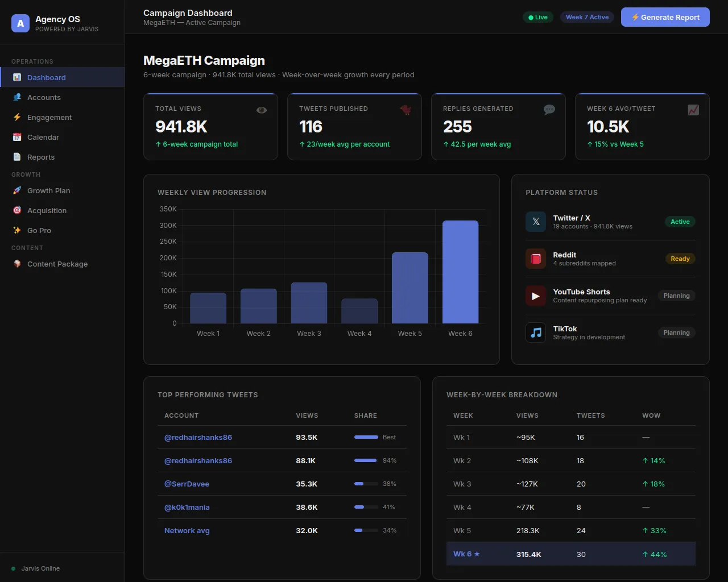The image size is (728, 582).
Task: Click the 34% share progress bar
Action: click(366, 530)
